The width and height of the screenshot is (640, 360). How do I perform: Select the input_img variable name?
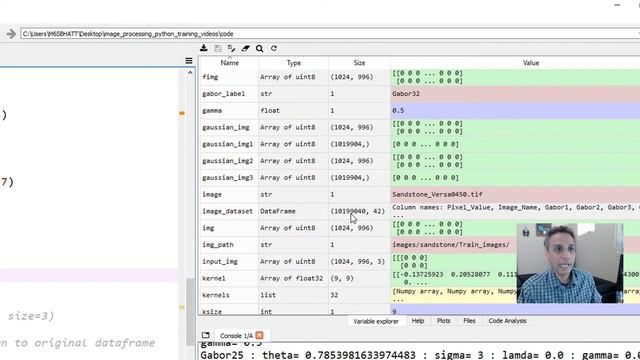(x=220, y=261)
